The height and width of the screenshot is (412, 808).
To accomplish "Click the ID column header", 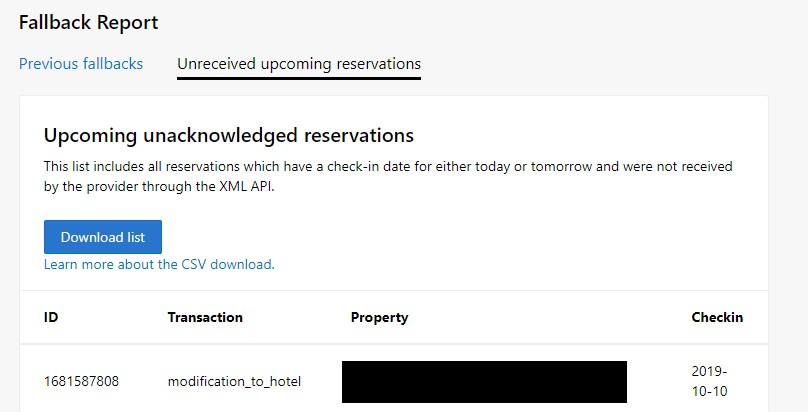I will click(51, 317).
